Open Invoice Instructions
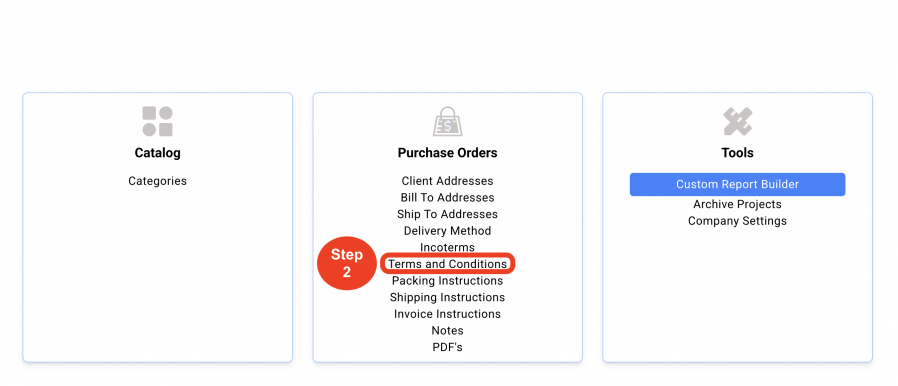898x386 pixels. click(x=447, y=314)
